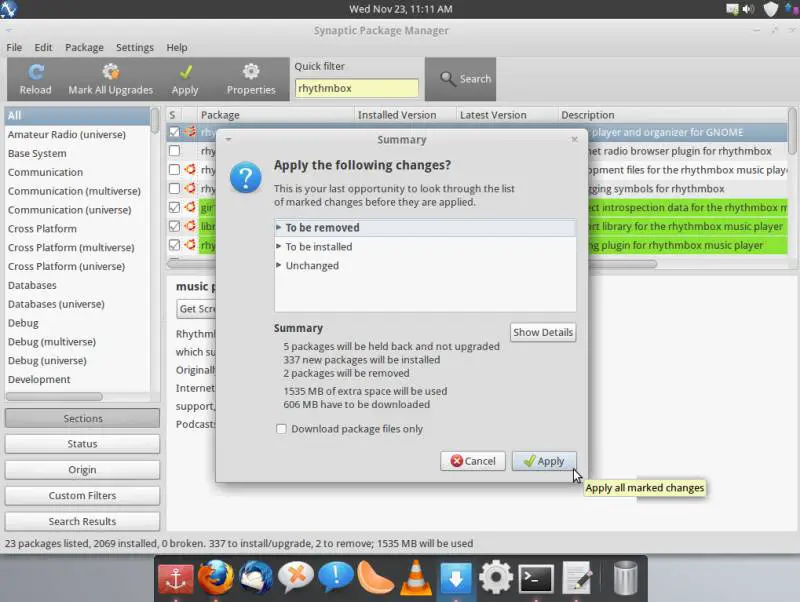Click the clock showing Wed Nov 23
800x602 pixels.
401,9
